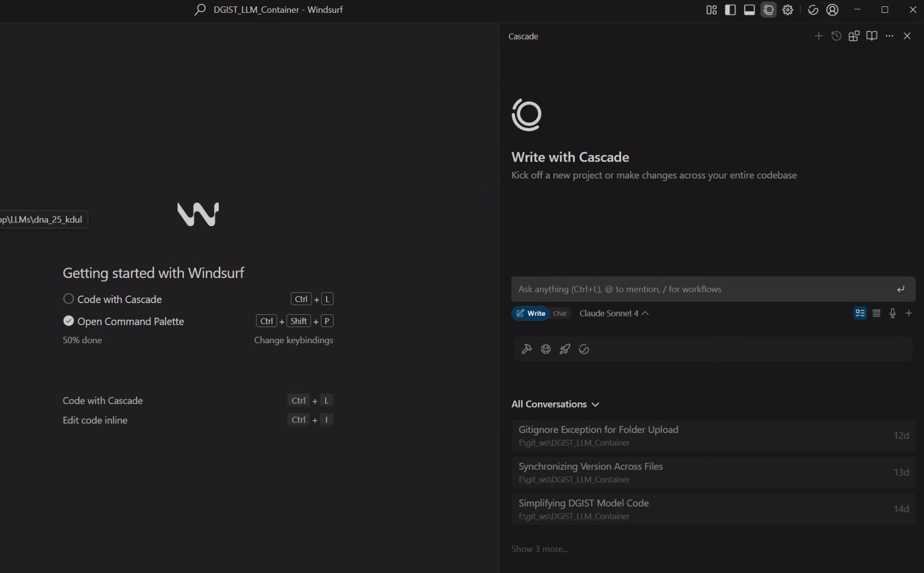
Task: Open the three-dot more menu in Cascade
Action: pos(889,36)
